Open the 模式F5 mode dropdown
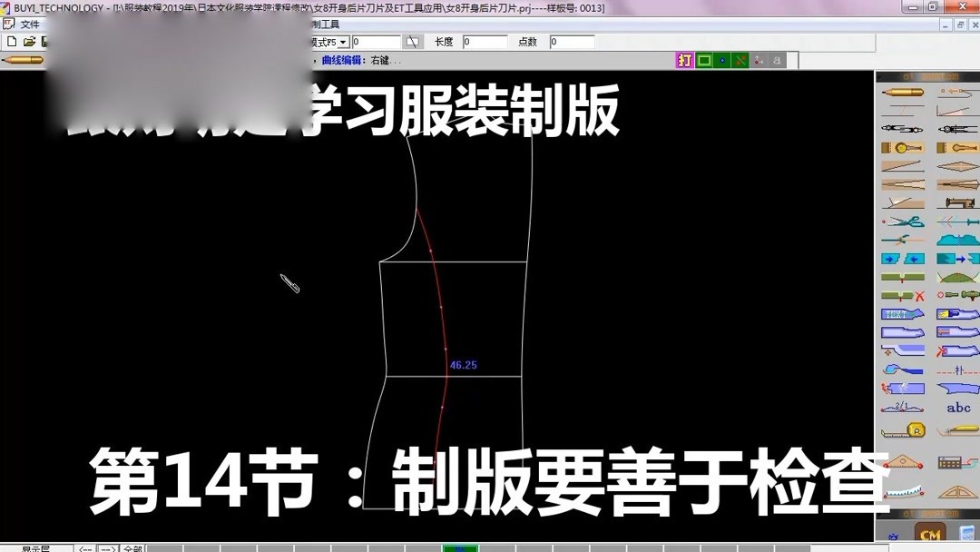The height and width of the screenshot is (552, 980). pyautogui.click(x=343, y=43)
